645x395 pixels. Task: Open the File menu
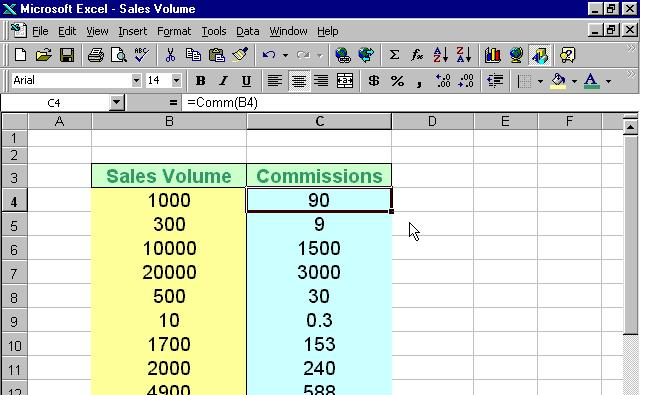[x=40, y=31]
